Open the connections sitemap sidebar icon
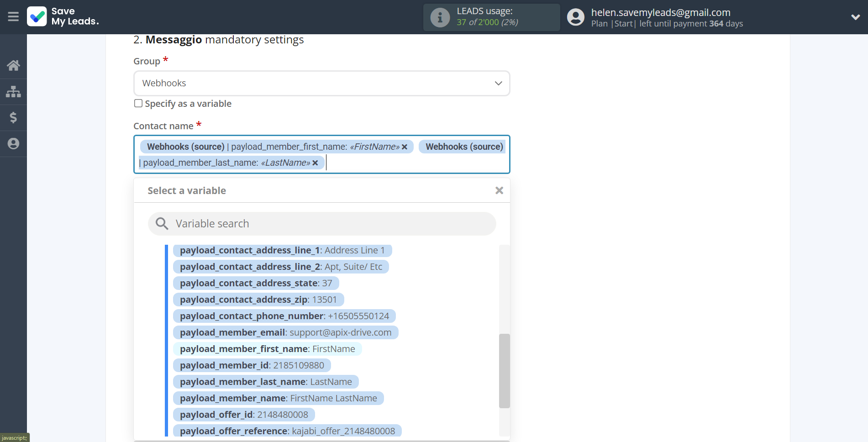 13,92
